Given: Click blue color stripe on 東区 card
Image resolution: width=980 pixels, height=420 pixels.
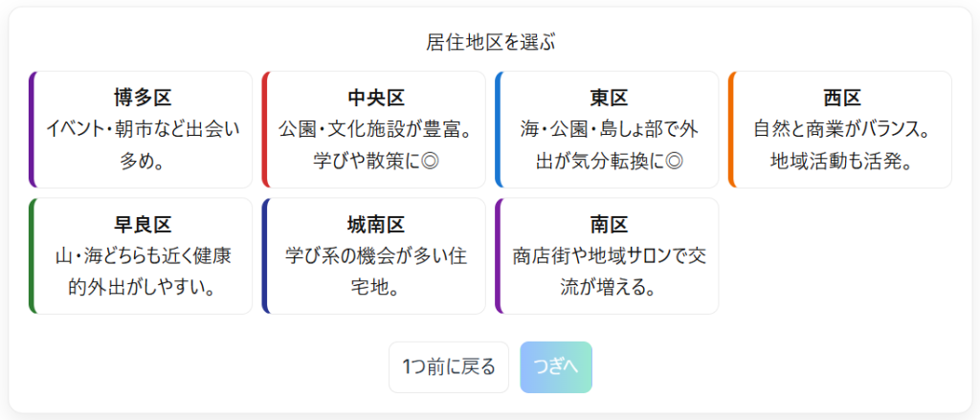Looking at the screenshot, I should (x=499, y=129).
